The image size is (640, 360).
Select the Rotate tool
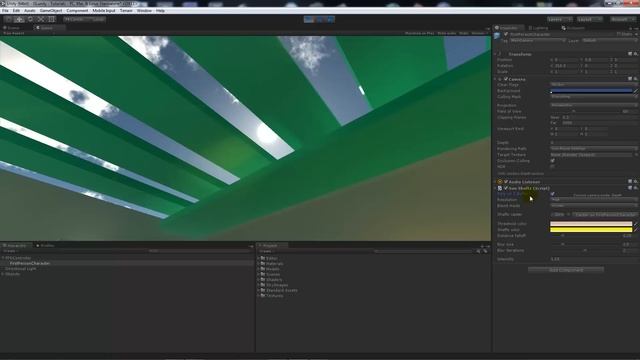tap(30, 19)
